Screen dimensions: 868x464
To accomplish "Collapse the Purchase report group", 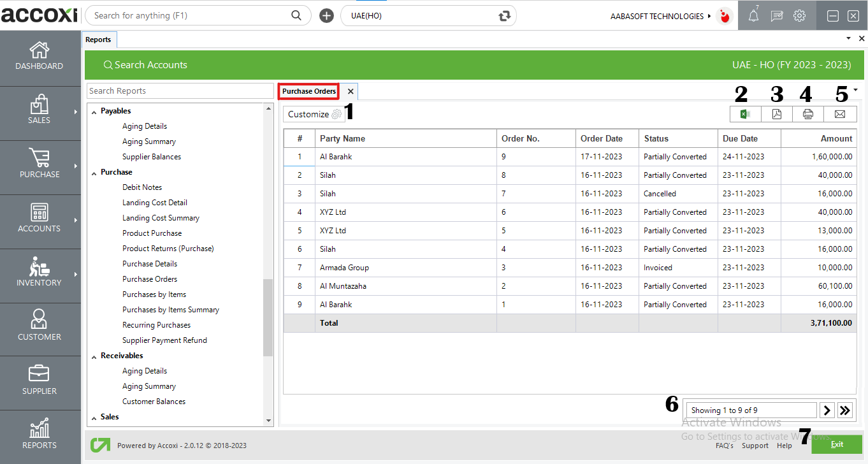I will point(94,172).
